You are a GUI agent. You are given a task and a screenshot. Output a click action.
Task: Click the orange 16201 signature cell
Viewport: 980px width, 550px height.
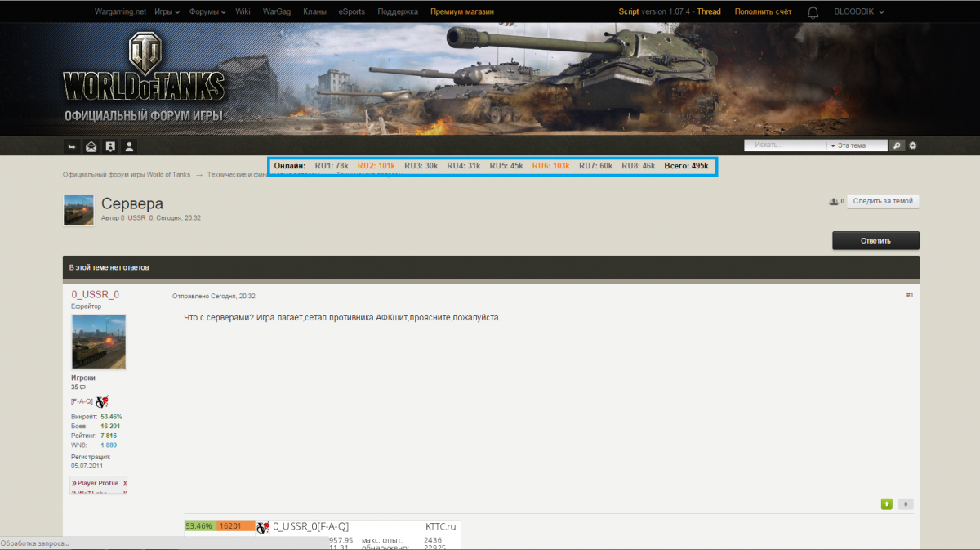click(x=235, y=526)
